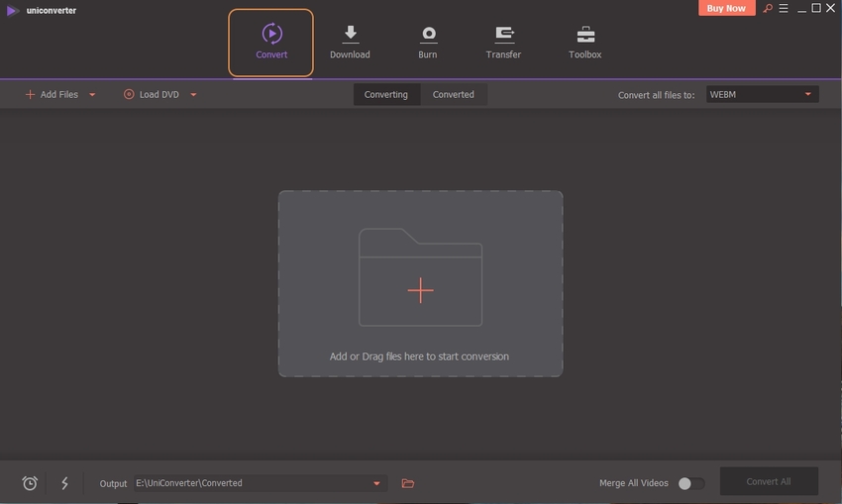The image size is (842, 504).
Task: Open the output folder icon
Action: pyautogui.click(x=408, y=483)
